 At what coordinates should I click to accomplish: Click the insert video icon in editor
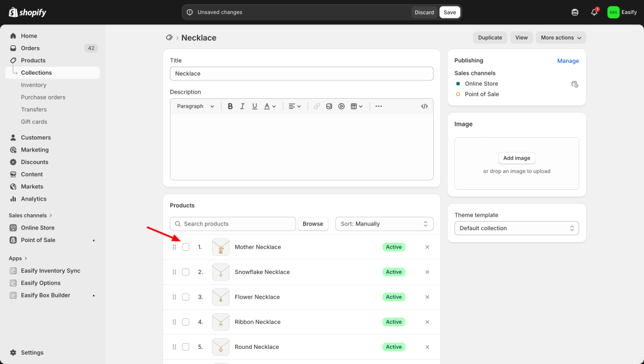pyautogui.click(x=341, y=106)
